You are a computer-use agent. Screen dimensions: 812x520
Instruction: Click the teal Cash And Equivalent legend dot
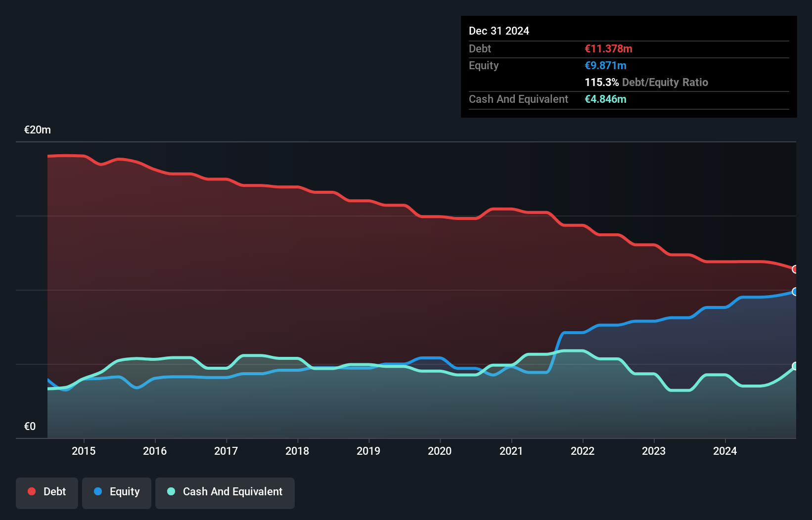point(171,491)
